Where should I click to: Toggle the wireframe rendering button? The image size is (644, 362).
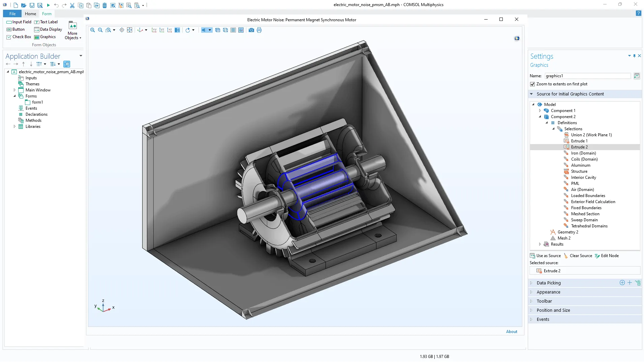pos(225,30)
